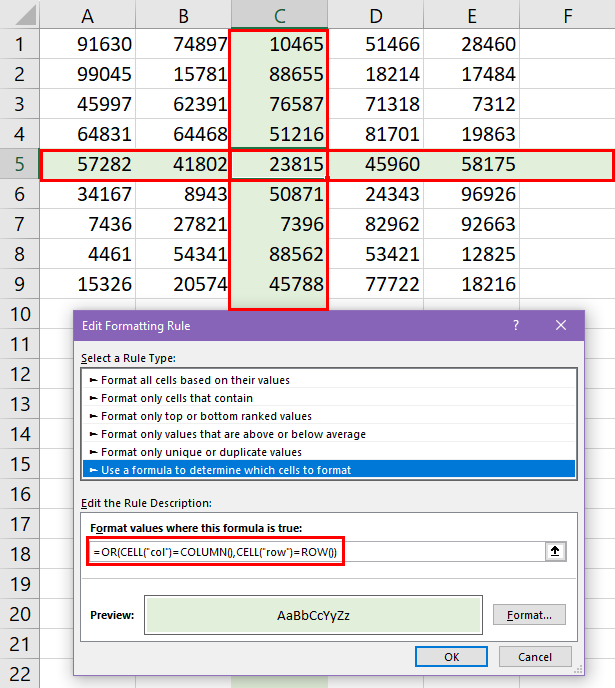Click cell containing 4461
Image resolution: width=615 pixels, height=688 pixels.
click(88, 254)
